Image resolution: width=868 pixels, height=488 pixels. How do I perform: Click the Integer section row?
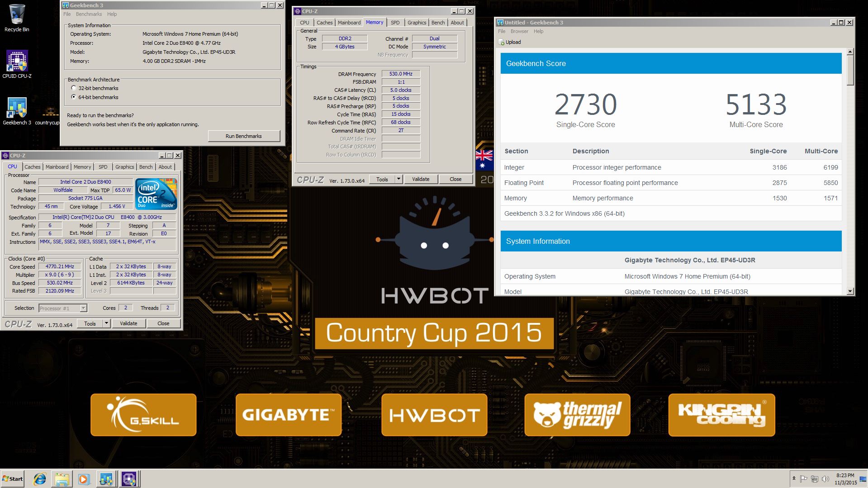point(671,167)
